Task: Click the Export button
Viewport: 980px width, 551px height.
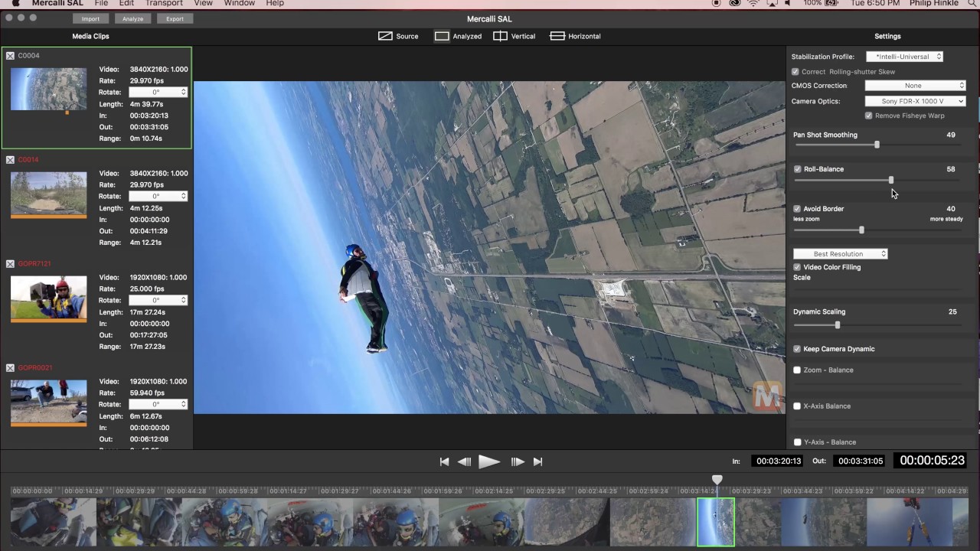Action: [x=175, y=18]
